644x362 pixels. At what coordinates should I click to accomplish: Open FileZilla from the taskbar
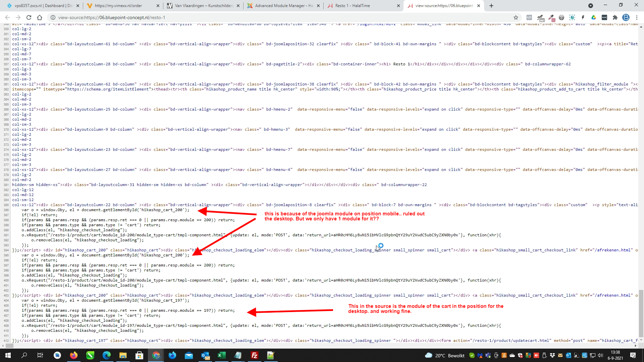coord(254,355)
